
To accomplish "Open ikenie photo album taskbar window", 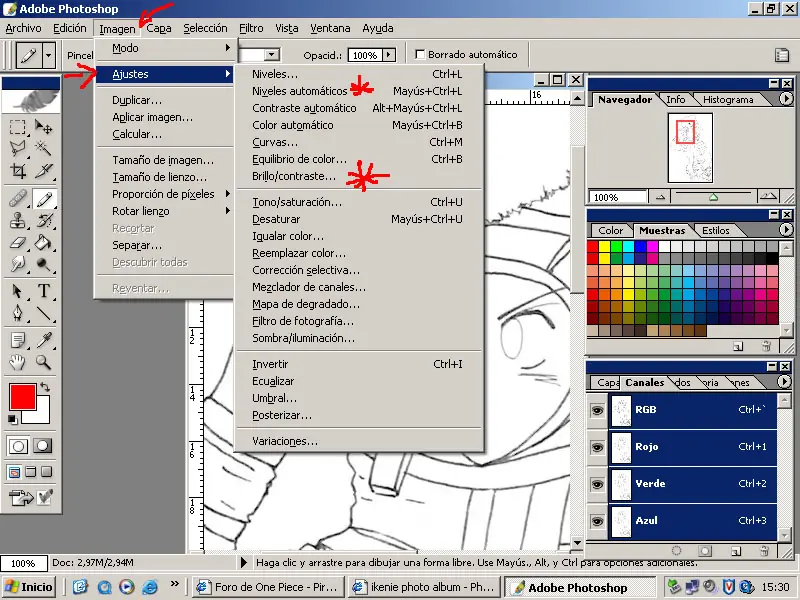I will [424, 587].
